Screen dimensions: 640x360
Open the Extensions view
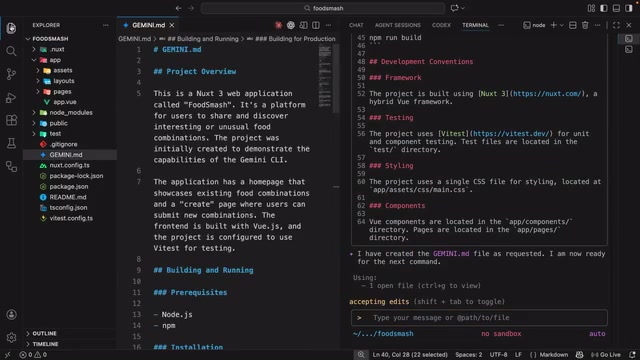coord(11,120)
